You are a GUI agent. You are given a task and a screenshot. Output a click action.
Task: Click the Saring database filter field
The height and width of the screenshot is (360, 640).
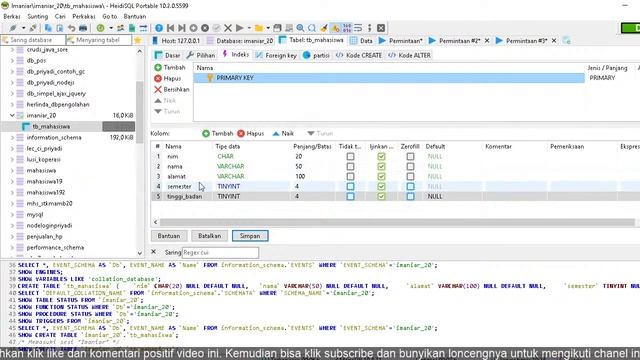pyautogui.click(x=33, y=40)
